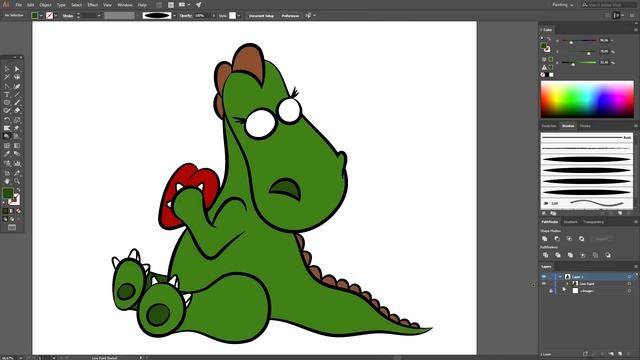Open the Layers panel flyout menu
640x360 pixels.
pyautogui.click(x=636, y=266)
